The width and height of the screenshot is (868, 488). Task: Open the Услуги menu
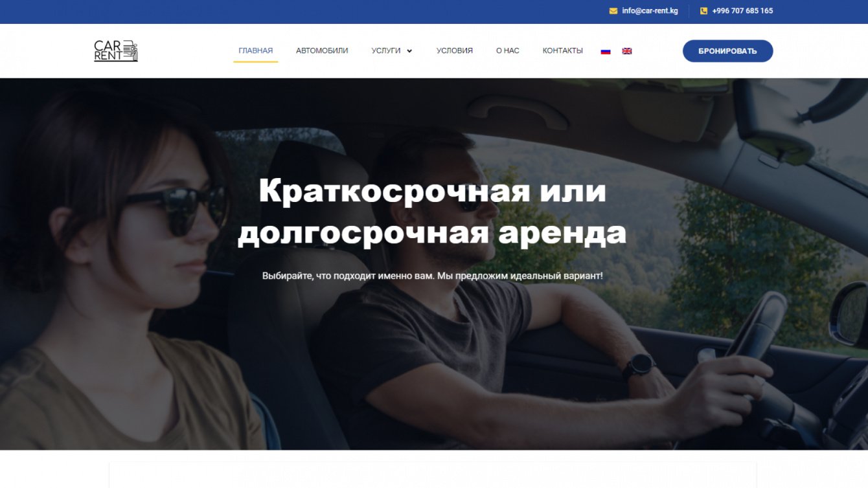[386, 50]
